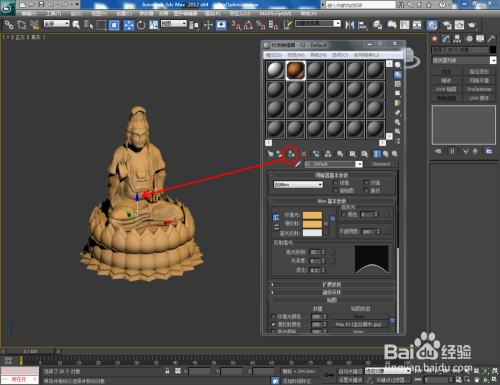
Task: Toggle the Face Map checkbox
Action: [335, 190]
